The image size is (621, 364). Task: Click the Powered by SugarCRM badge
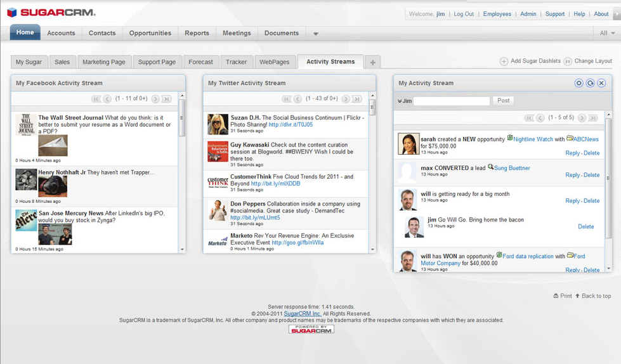click(x=311, y=329)
